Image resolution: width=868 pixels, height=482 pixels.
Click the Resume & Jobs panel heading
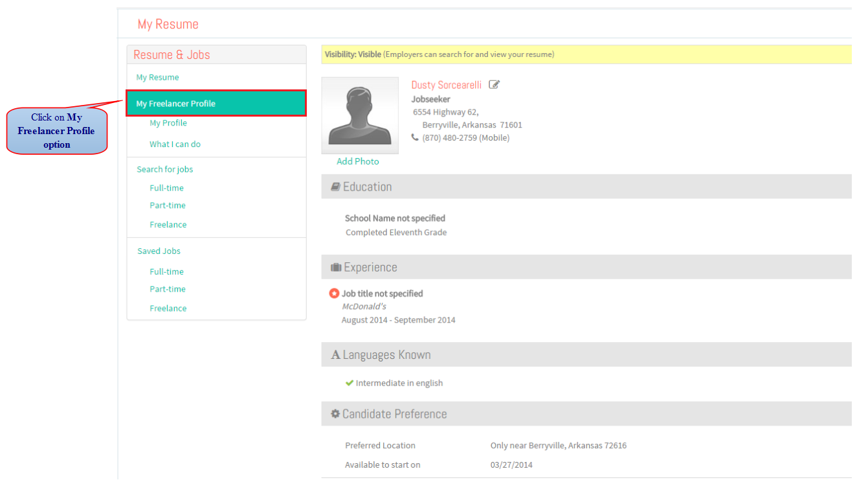(x=172, y=55)
